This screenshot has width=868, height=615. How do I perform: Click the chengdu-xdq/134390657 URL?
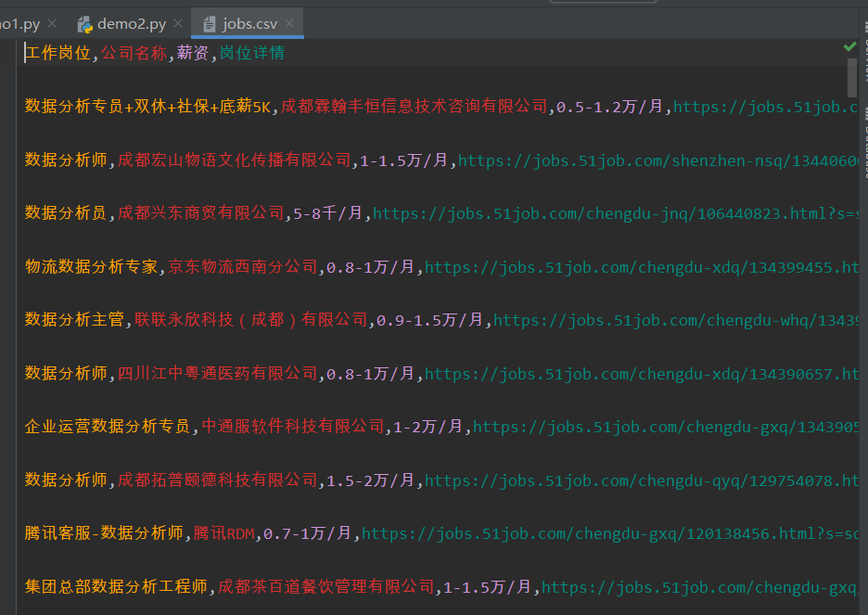click(642, 374)
